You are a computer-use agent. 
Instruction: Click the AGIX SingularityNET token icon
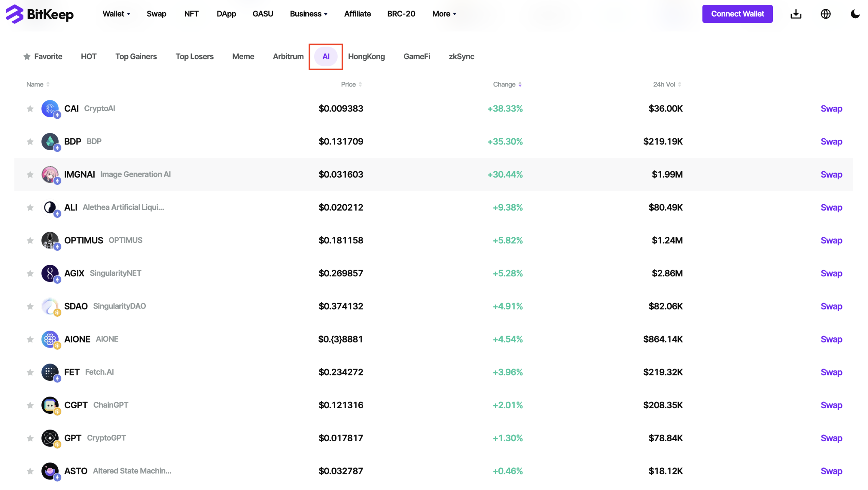pos(50,273)
